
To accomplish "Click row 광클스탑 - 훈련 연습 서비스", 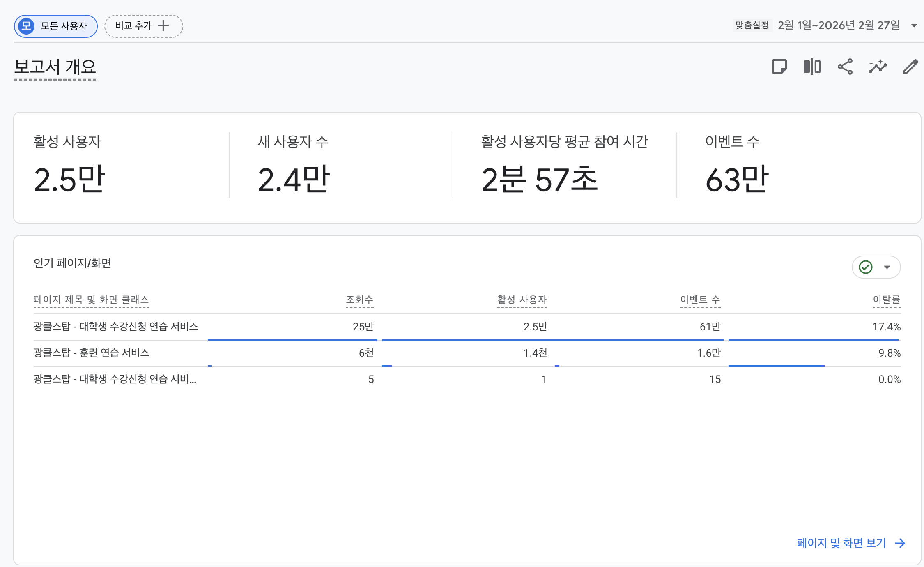I will tap(467, 353).
